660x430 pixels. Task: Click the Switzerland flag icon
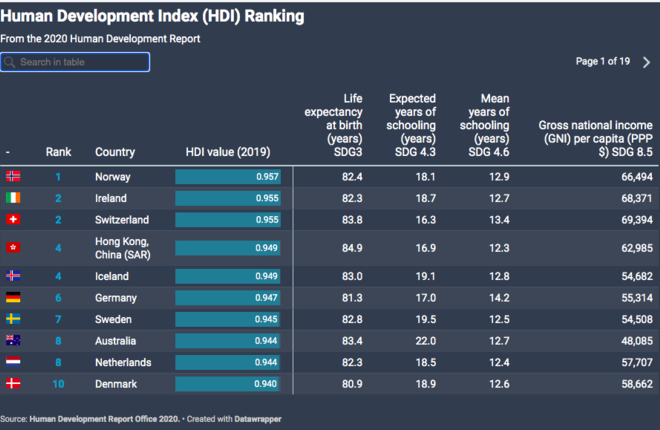click(13, 219)
